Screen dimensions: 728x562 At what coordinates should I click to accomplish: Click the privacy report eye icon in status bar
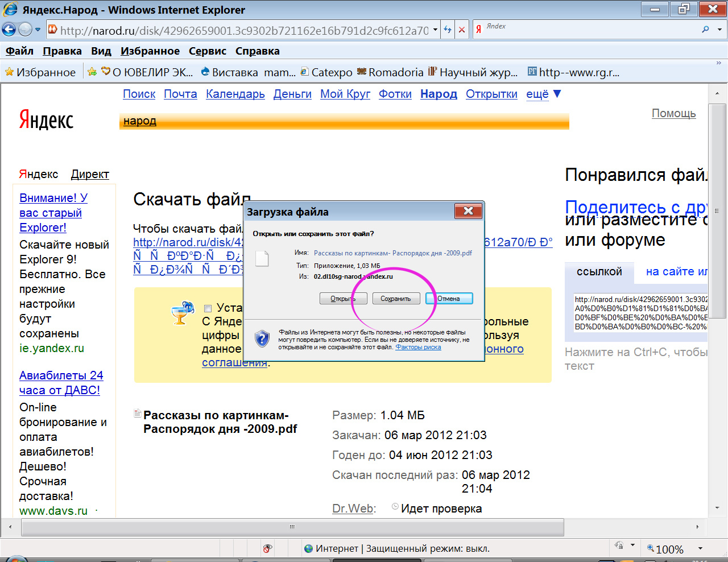coord(267,549)
